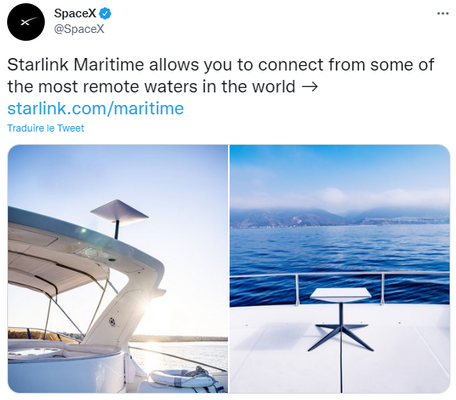The image size is (456, 400).
Task: Open the SpaceX profile avatar
Action: click(26, 22)
